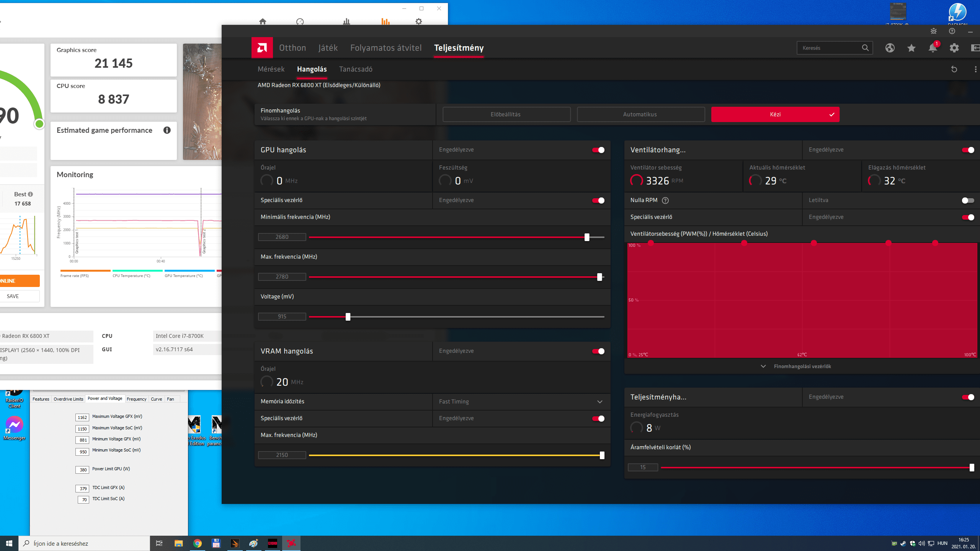Toggle GPU hangolás switch off
The image size is (980, 551).
[598, 150]
